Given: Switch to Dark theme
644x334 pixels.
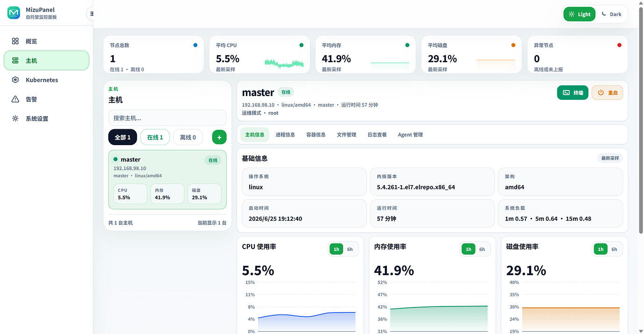Looking at the screenshot, I should click(x=611, y=14).
